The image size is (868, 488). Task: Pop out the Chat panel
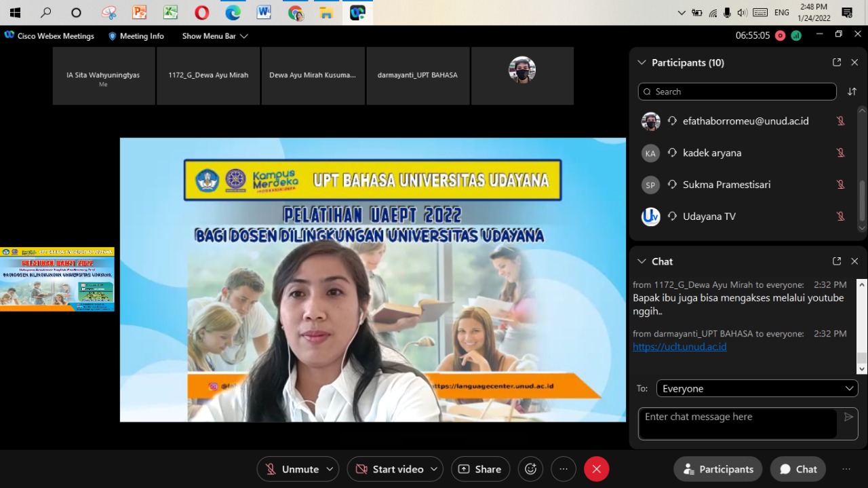click(837, 261)
